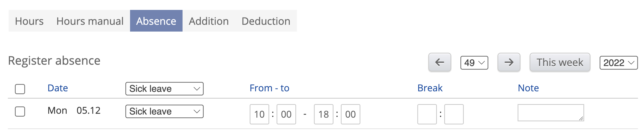Open the Deduction tab
644x132 pixels.
pyautogui.click(x=266, y=21)
